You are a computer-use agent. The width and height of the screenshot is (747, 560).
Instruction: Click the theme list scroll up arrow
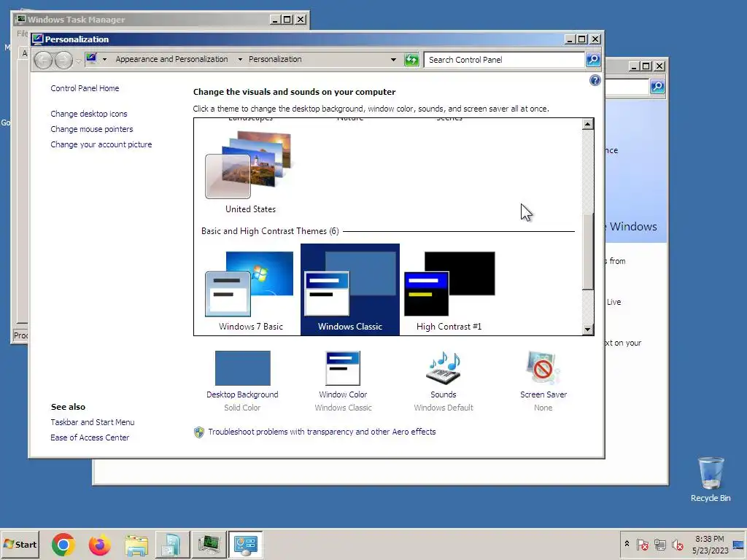[x=587, y=124]
